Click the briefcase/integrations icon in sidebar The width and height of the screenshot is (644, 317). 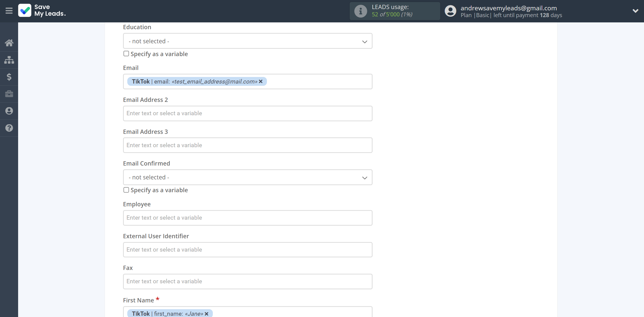[9, 94]
